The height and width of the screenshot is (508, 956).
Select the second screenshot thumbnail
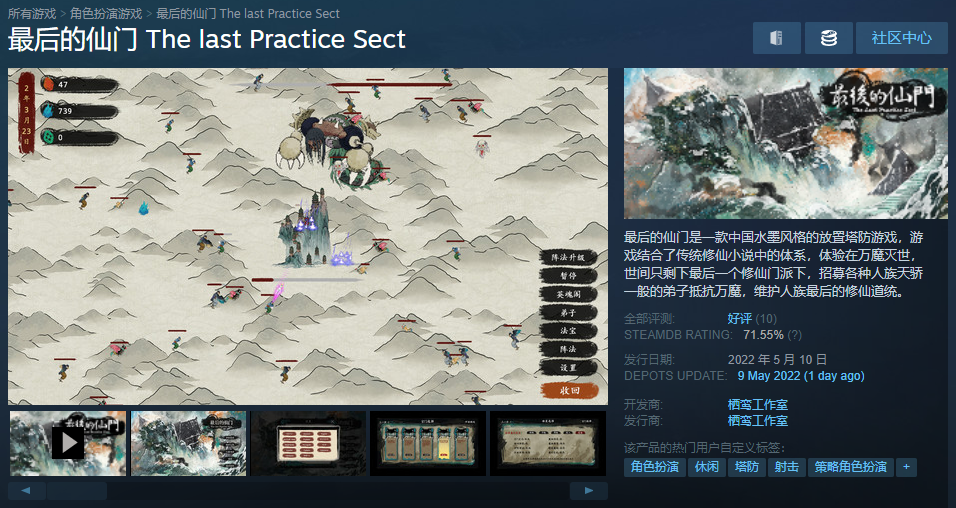[x=188, y=443]
